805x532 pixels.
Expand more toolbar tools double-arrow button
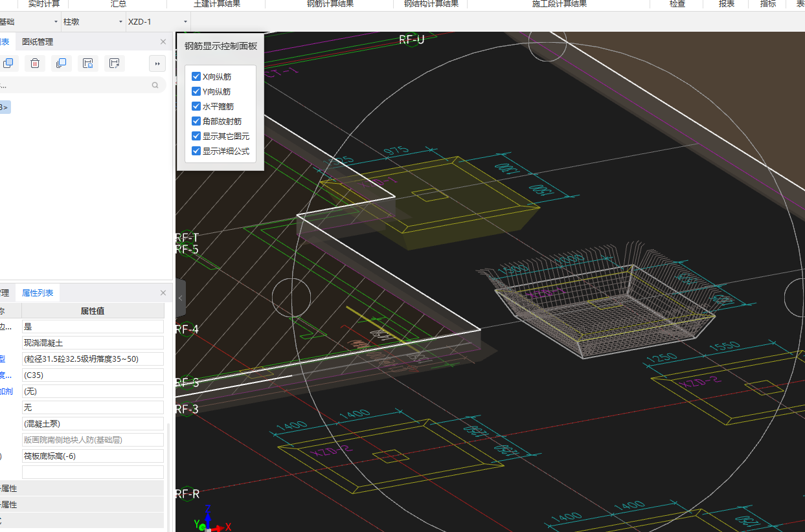[x=157, y=63]
